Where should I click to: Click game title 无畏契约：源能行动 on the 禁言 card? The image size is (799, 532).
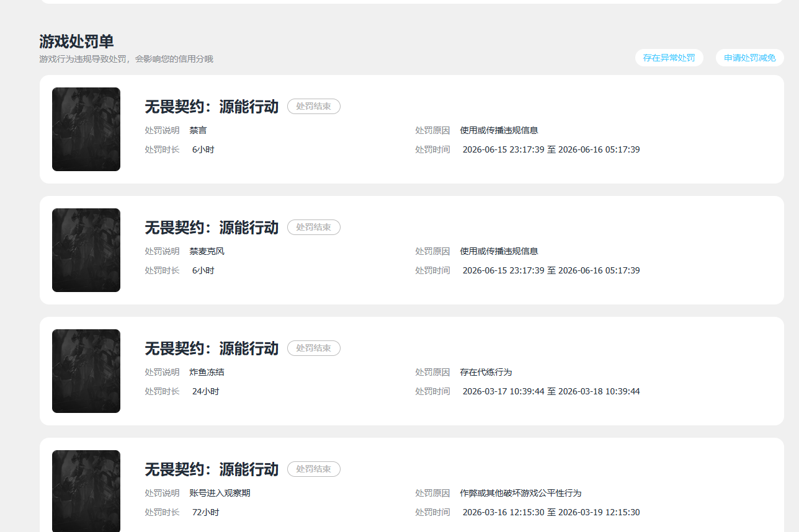coord(212,107)
